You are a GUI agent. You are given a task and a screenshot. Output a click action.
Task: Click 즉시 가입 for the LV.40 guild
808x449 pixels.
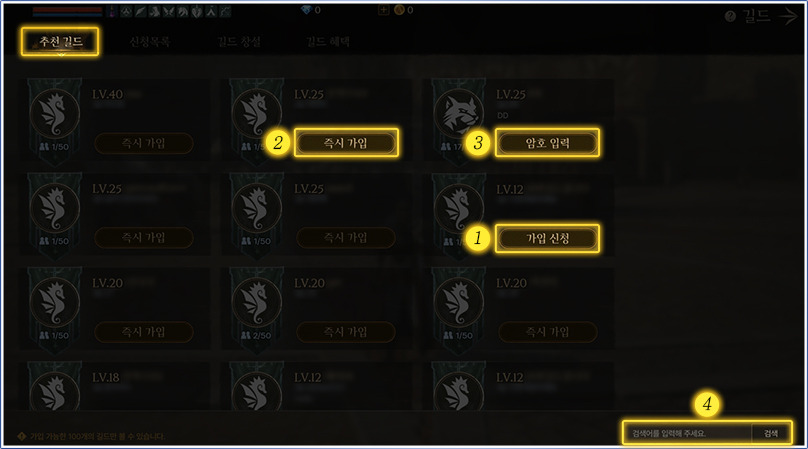144,143
